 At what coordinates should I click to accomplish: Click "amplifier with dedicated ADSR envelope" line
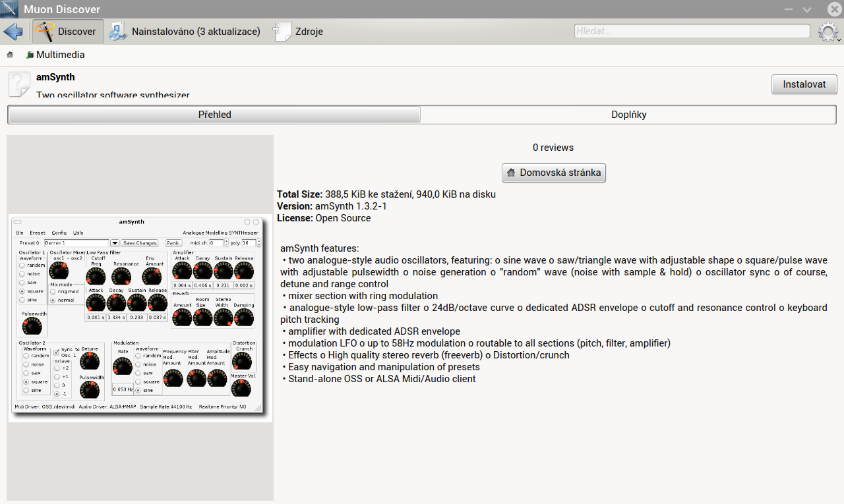point(374,331)
